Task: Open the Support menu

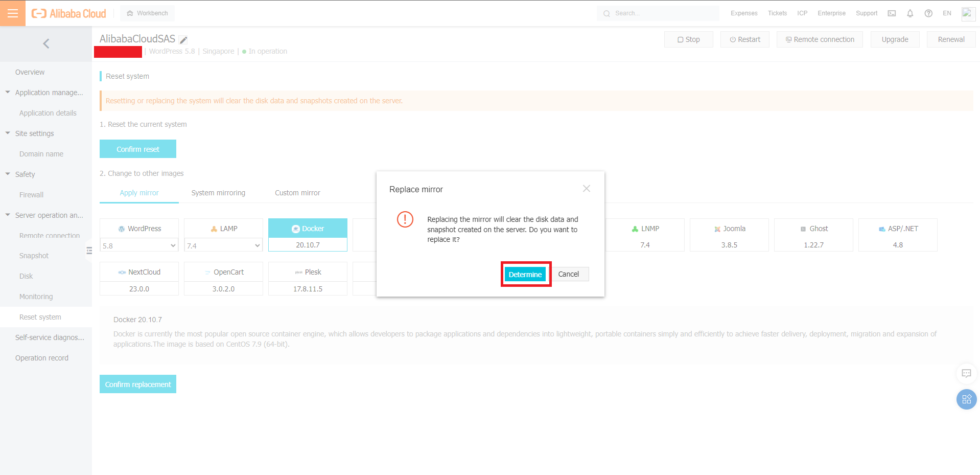Action: [x=867, y=13]
